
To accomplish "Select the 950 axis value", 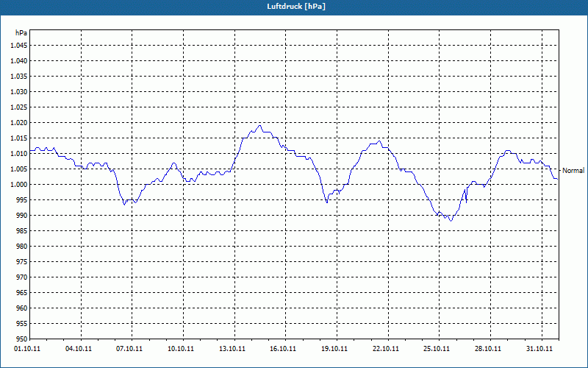I will [x=22, y=339].
